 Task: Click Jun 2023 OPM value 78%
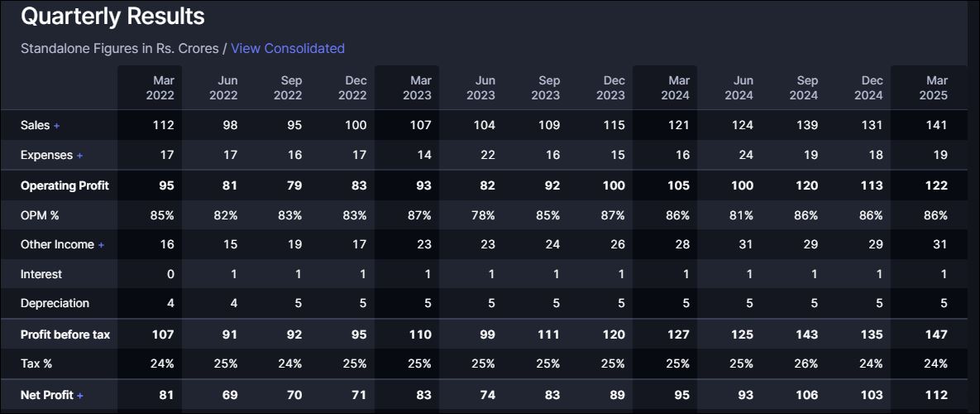coord(483,215)
